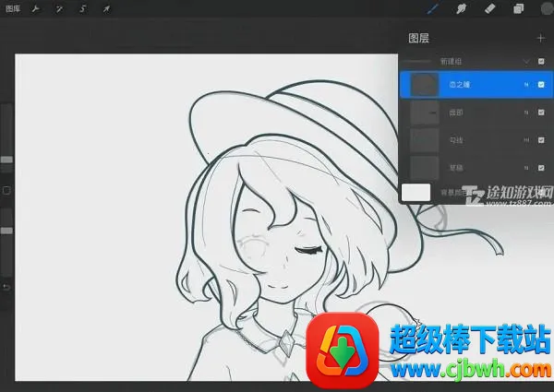The width and height of the screenshot is (554, 392).
Task: Open blend mode of third group layer
Action: [526, 140]
